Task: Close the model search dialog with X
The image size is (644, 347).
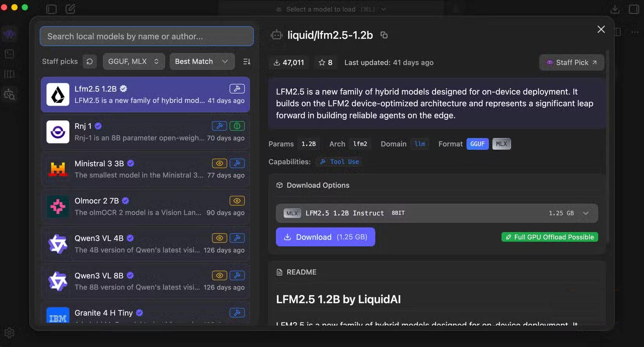Action: coord(601,29)
